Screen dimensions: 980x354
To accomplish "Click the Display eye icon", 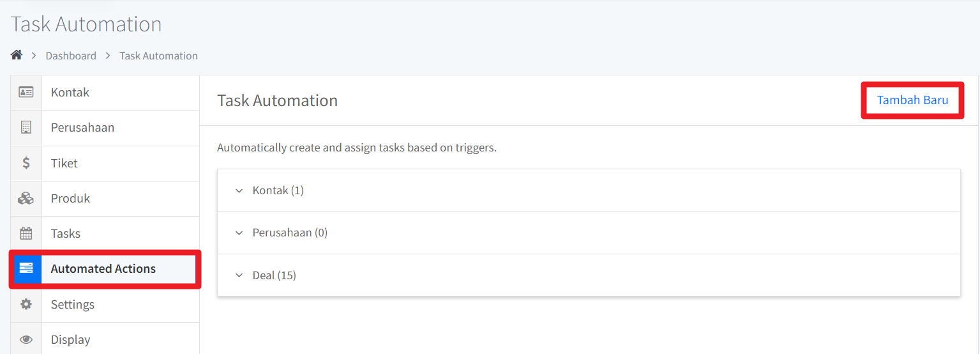I will tap(26, 339).
